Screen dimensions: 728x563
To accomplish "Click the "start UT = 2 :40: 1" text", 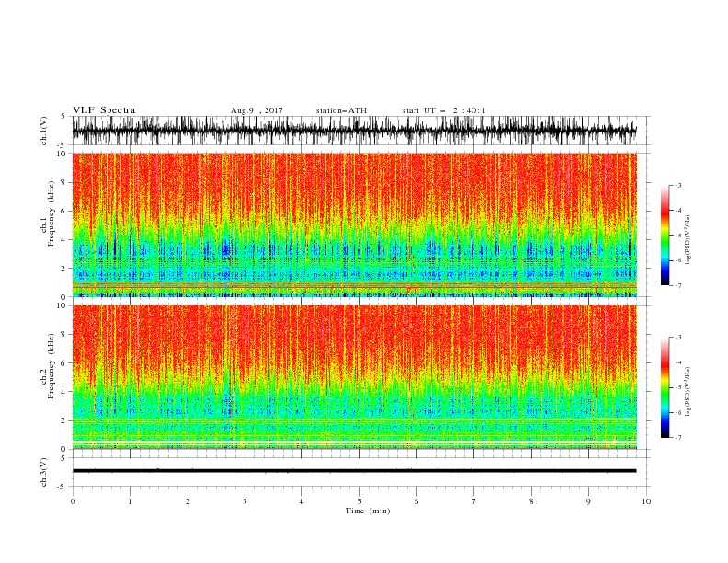I will [x=444, y=110].
